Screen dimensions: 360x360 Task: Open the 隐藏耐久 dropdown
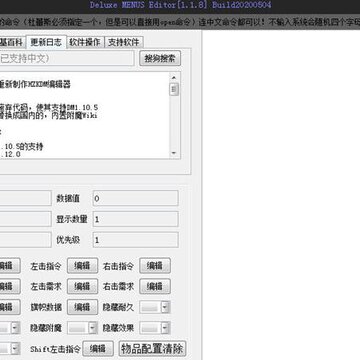pyautogui.click(x=155, y=307)
